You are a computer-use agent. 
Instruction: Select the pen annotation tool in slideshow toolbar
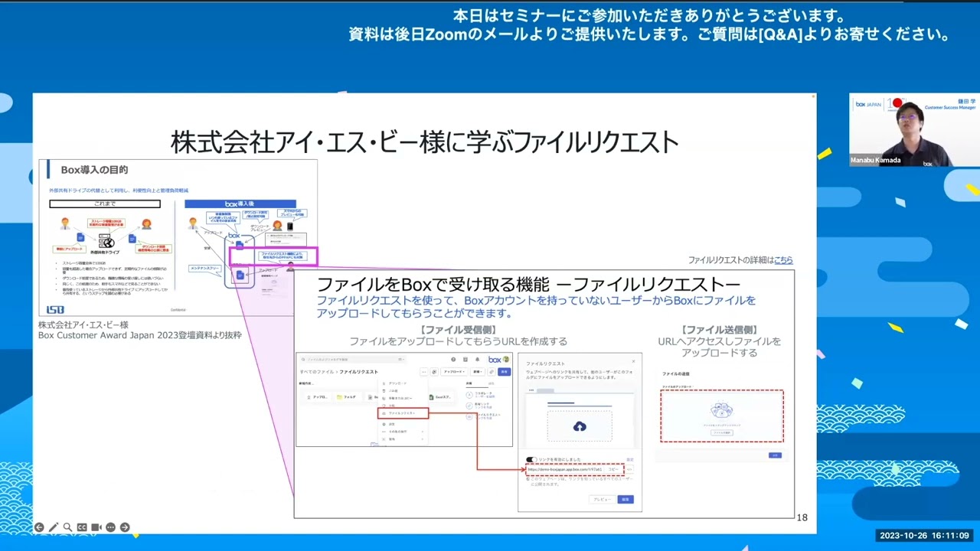(x=53, y=527)
